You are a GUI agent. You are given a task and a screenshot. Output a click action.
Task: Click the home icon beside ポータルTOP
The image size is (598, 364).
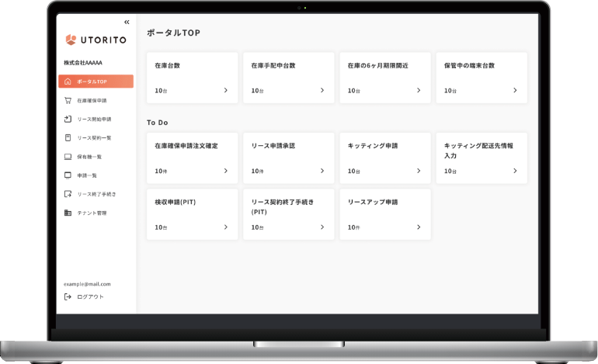[68, 81]
